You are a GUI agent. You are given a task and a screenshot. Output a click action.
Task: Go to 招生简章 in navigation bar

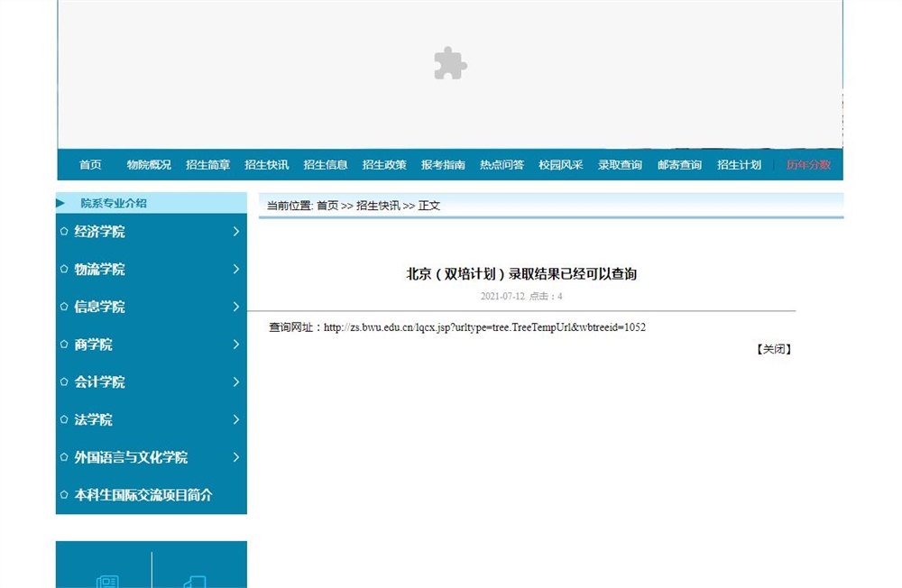[x=207, y=165]
